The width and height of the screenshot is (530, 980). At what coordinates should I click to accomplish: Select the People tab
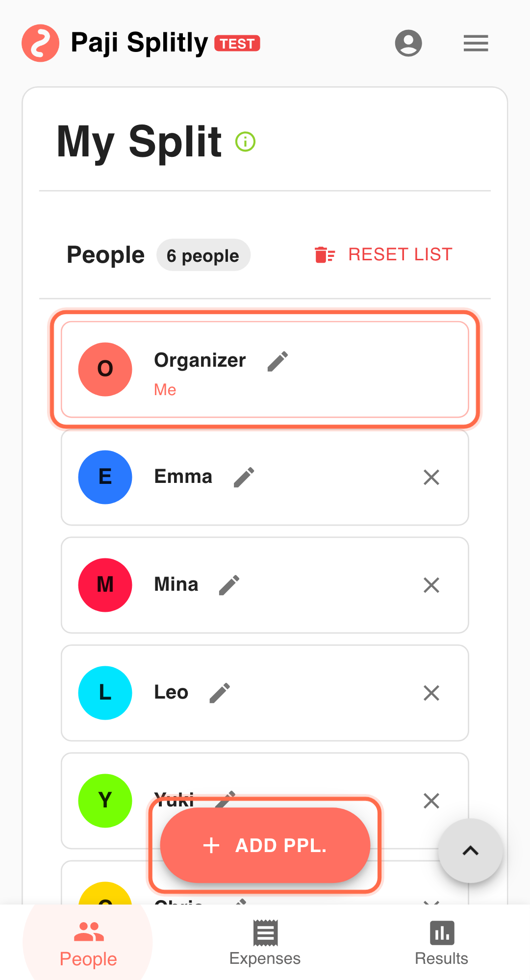pyautogui.click(x=87, y=941)
